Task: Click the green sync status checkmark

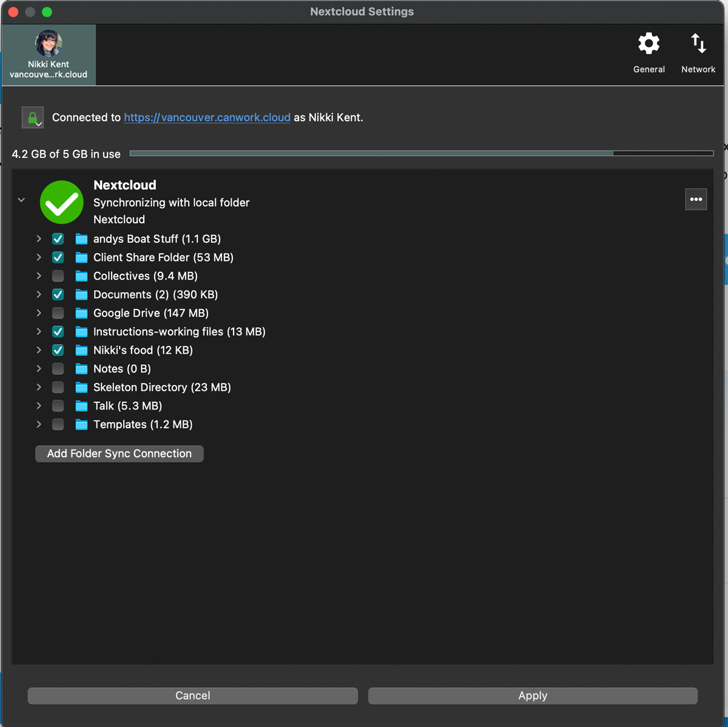Action: (x=62, y=202)
